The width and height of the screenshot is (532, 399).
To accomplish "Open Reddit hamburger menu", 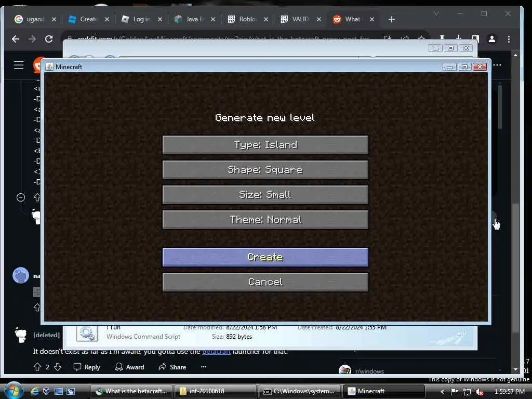I will coord(19,65).
